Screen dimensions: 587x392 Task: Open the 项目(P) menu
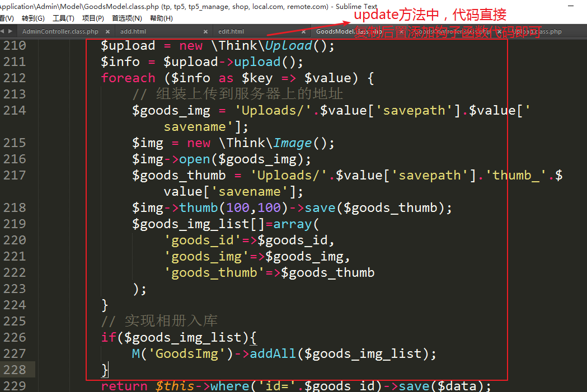pos(93,18)
